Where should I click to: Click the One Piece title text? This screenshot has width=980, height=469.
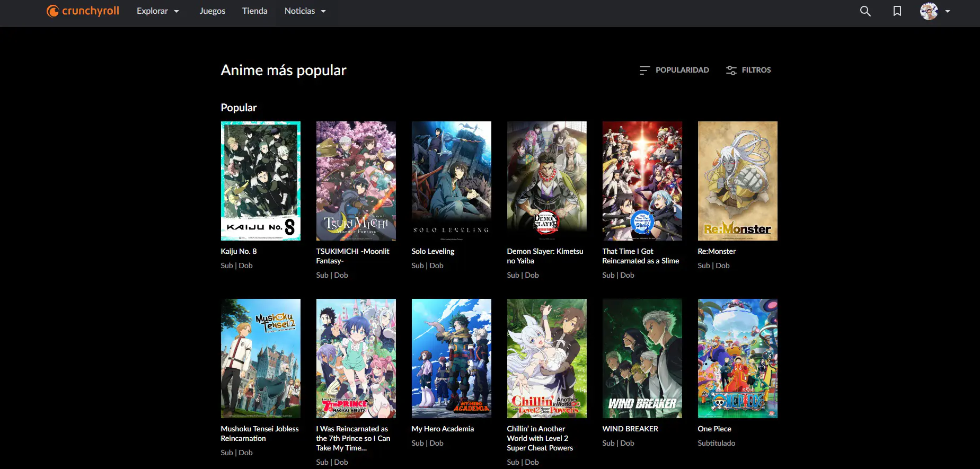(714, 429)
